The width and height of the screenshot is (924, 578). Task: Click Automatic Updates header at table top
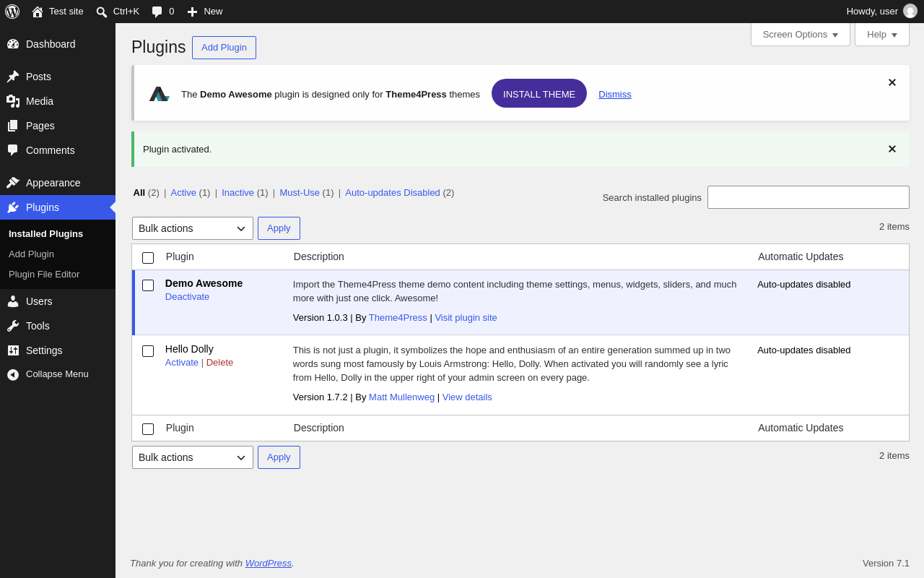(x=801, y=256)
